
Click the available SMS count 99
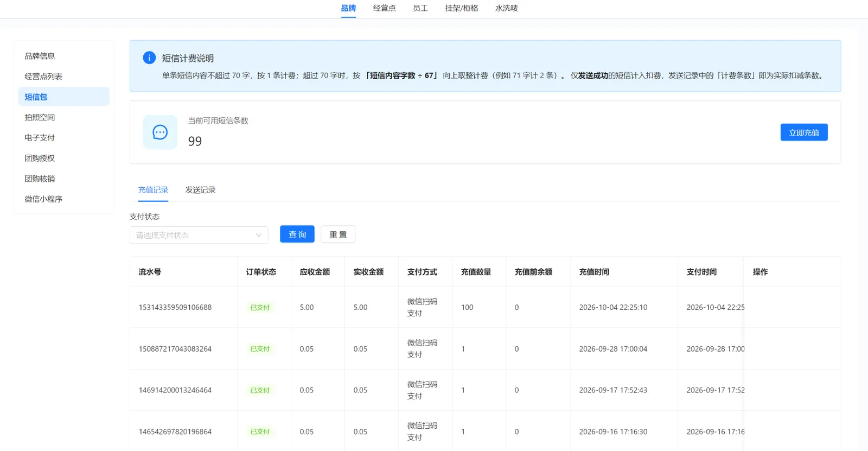[x=195, y=141]
